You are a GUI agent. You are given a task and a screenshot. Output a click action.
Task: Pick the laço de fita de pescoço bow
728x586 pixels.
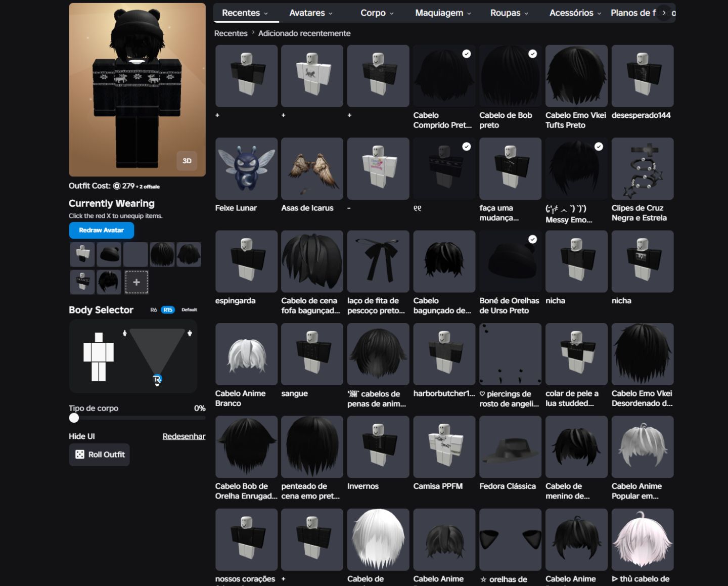pos(378,261)
